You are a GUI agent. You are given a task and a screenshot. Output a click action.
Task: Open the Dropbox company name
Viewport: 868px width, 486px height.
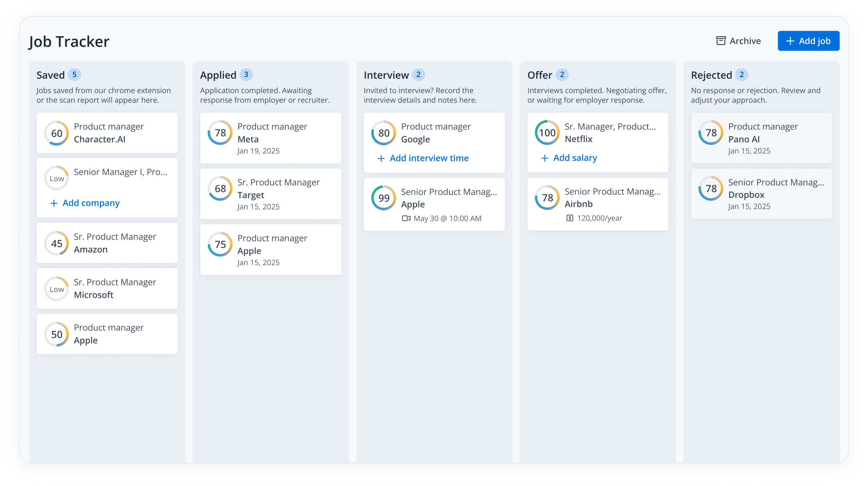[746, 195]
